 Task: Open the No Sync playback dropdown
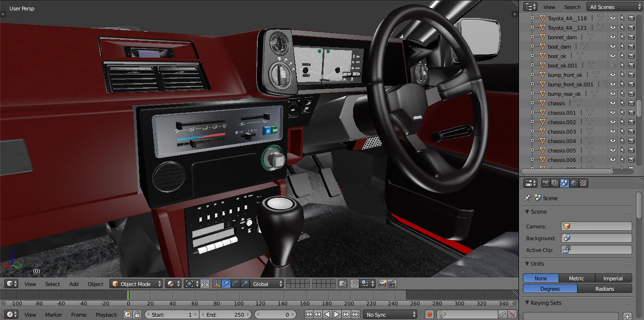pyautogui.click(x=390, y=314)
